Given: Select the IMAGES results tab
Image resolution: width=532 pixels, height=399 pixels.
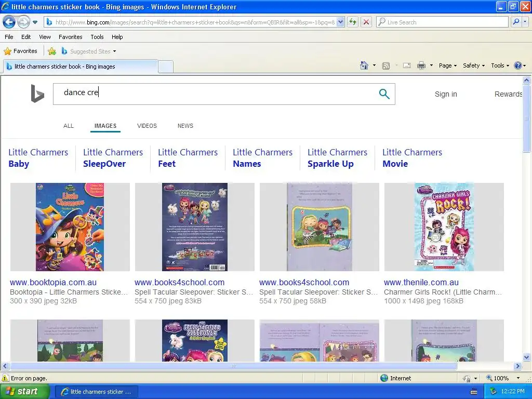Looking at the screenshot, I should (105, 126).
